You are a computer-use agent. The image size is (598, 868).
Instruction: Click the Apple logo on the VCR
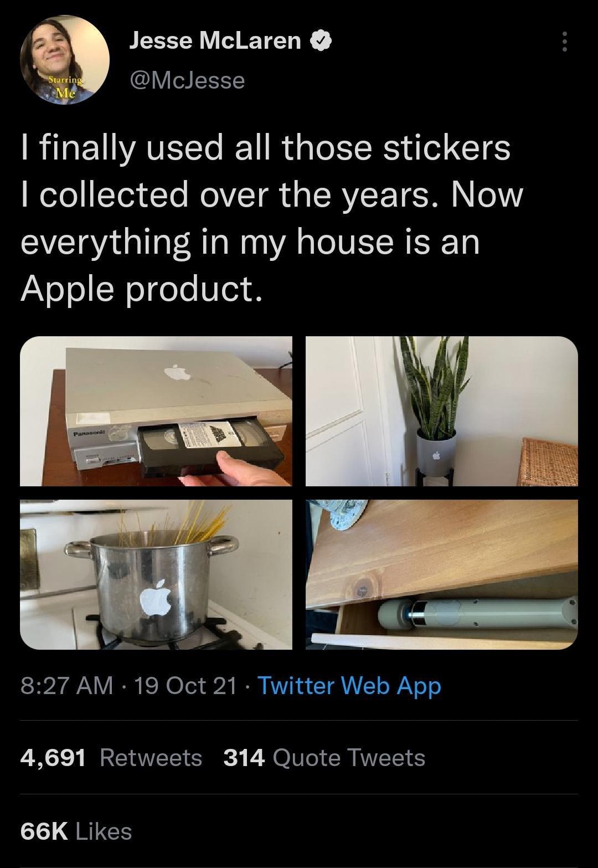(x=177, y=373)
